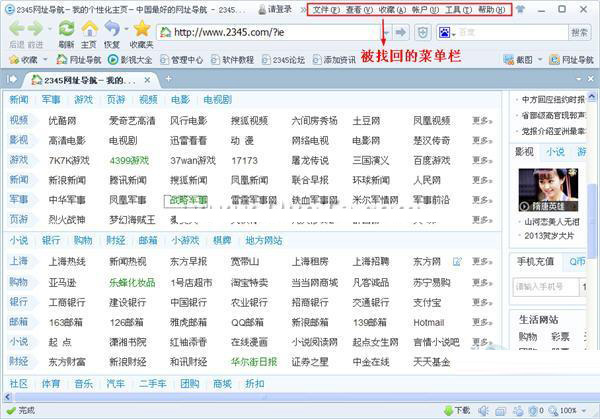This screenshot has width=600, height=419.
Task: Click the green Refresh (刷新) toolbar icon
Action: click(x=65, y=29)
